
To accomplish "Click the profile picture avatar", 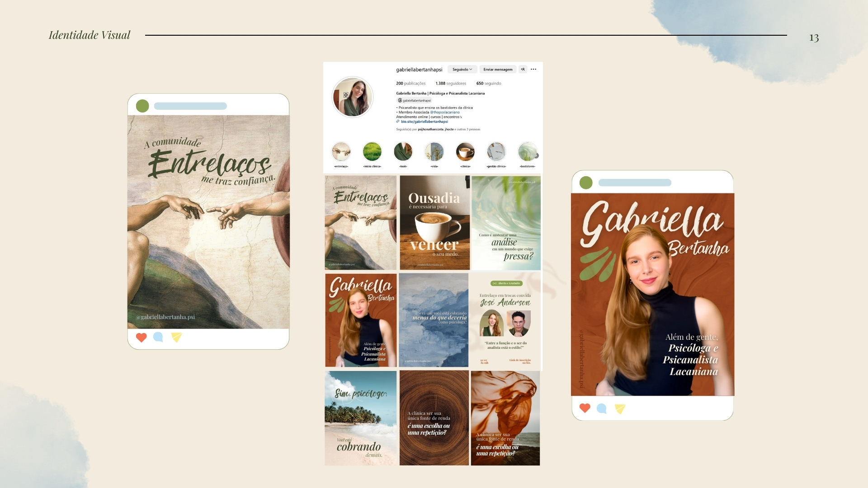I will (x=353, y=97).
